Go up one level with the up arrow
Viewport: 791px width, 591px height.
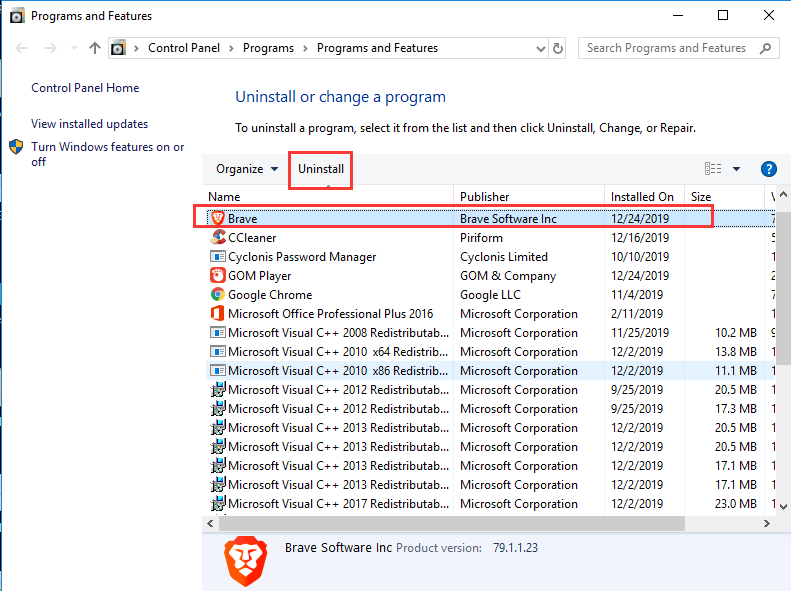pyautogui.click(x=95, y=48)
